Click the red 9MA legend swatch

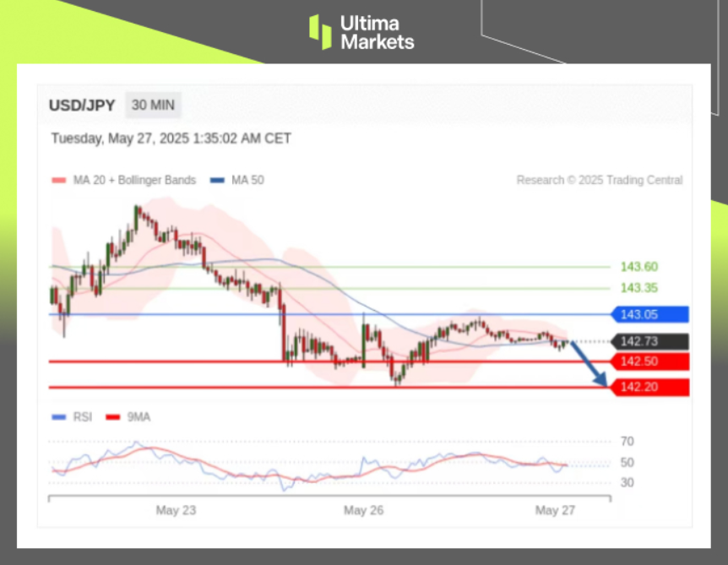tap(113, 417)
